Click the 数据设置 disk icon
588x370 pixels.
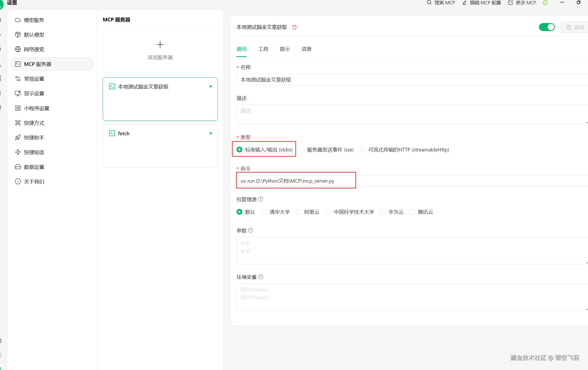pos(18,167)
